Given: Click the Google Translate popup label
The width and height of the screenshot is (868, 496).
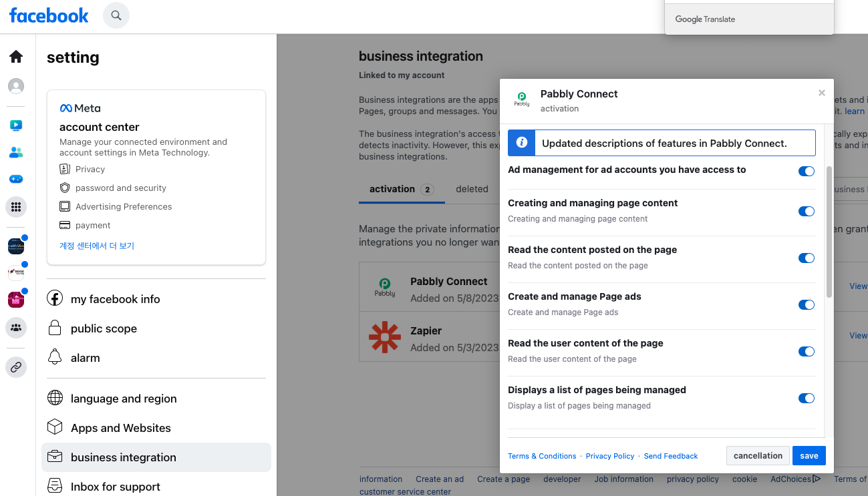Looking at the screenshot, I should [705, 19].
